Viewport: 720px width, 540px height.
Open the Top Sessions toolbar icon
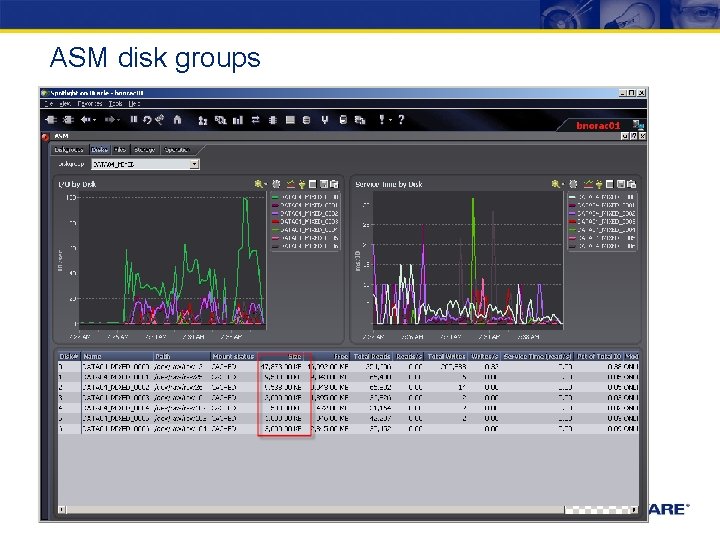(x=202, y=120)
